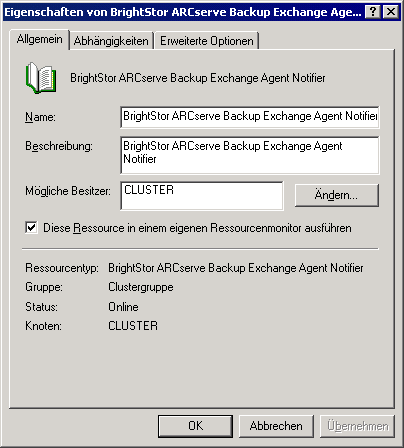This screenshot has height=448, width=404.
Task: Click the Clustergruppe group value
Action: point(141,287)
